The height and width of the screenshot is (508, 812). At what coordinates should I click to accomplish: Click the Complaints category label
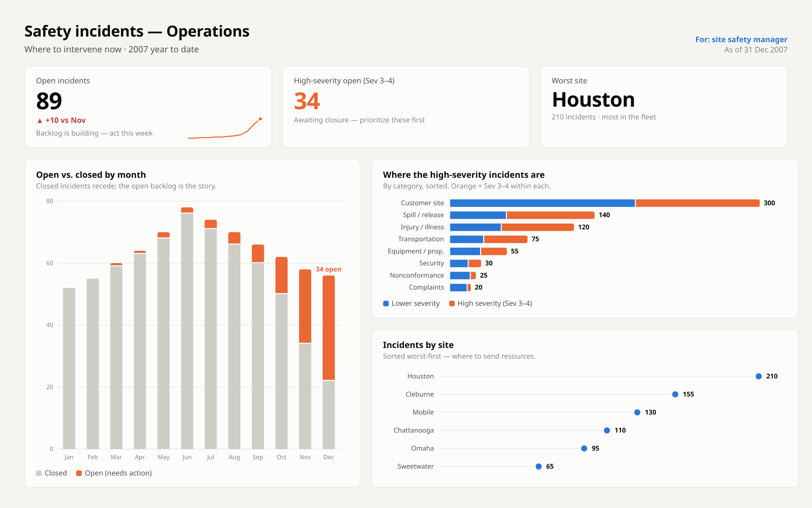(426, 287)
